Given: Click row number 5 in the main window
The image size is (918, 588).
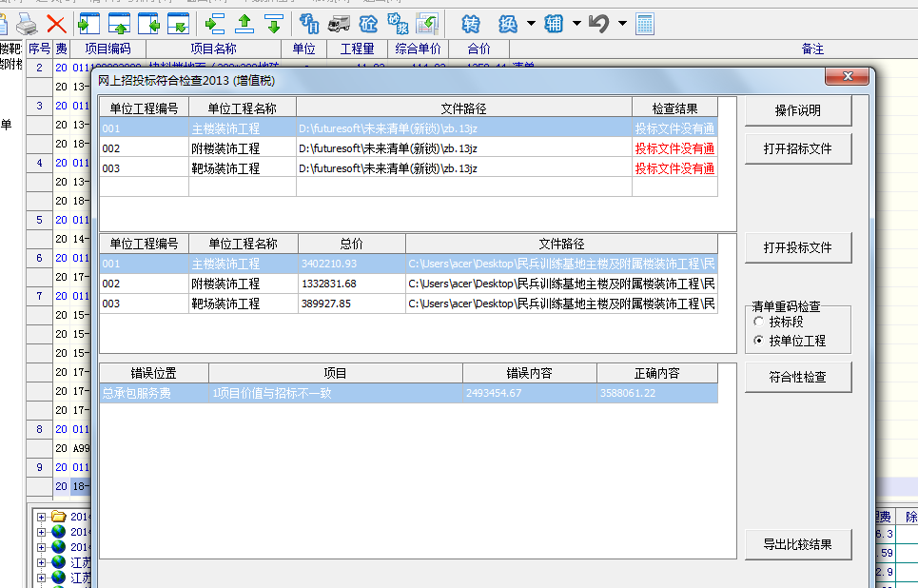Looking at the screenshot, I should coord(39,220).
